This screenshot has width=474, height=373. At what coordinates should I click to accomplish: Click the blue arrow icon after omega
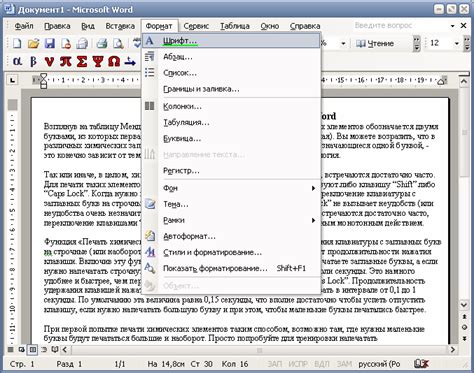pos(130,62)
